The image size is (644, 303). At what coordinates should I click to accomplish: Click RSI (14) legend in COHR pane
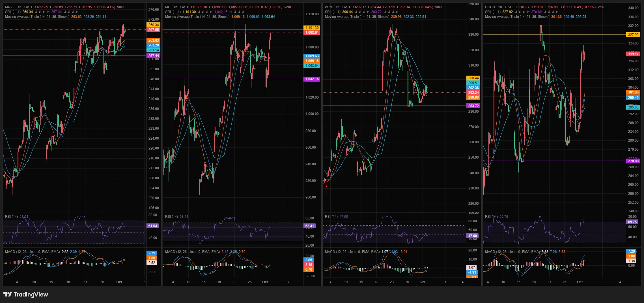coord(491,217)
